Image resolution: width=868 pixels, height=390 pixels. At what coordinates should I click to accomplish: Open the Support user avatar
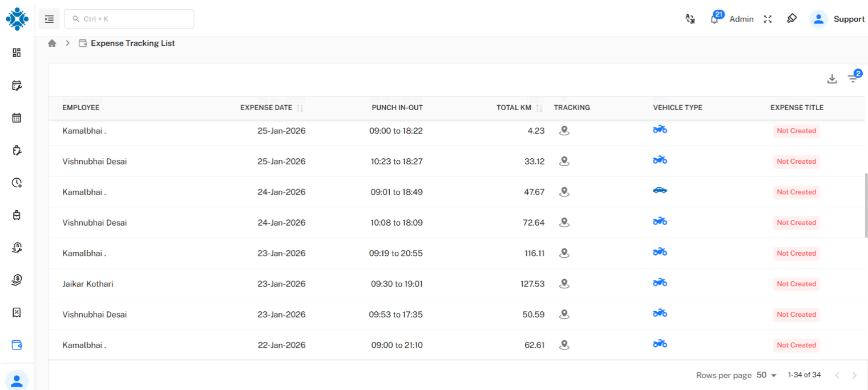point(818,19)
